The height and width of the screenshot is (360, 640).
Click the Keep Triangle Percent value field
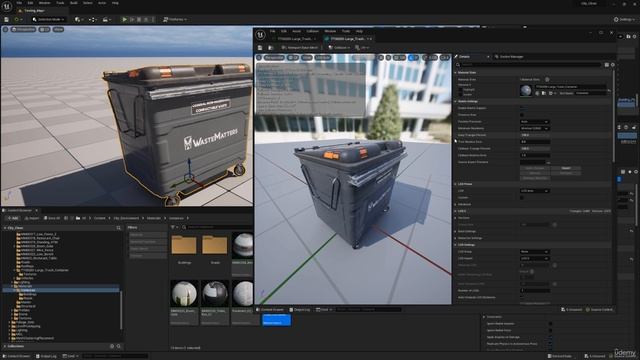[x=535, y=135]
